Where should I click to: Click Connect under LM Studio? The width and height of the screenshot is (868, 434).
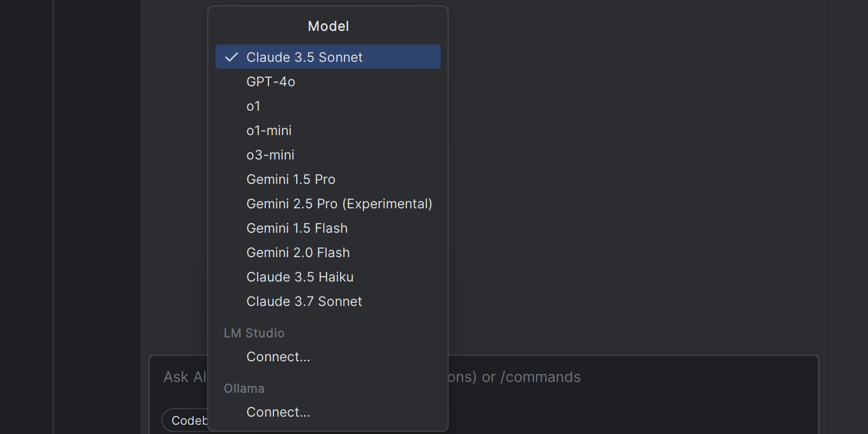[x=278, y=356]
